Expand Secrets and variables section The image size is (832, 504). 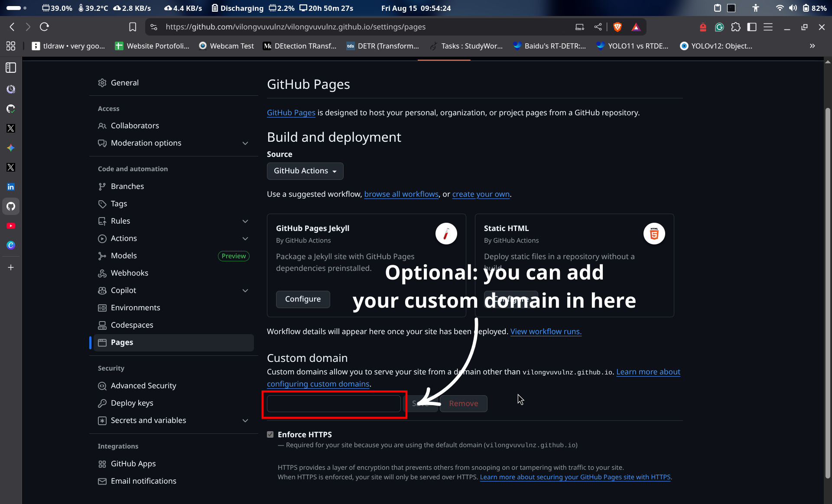(x=245, y=420)
